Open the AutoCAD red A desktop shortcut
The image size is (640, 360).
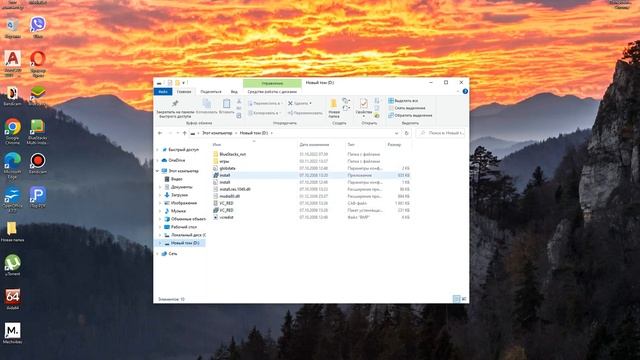[13, 63]
